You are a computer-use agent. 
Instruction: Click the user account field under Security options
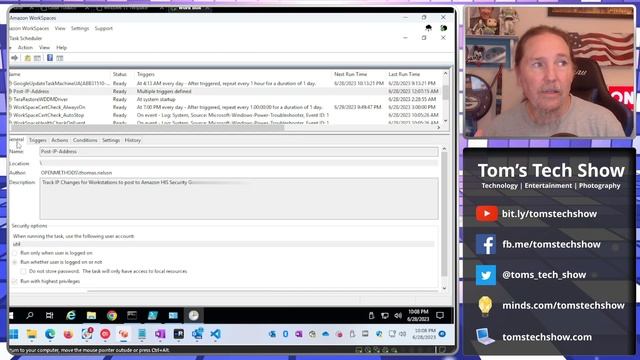click(223, 244)
